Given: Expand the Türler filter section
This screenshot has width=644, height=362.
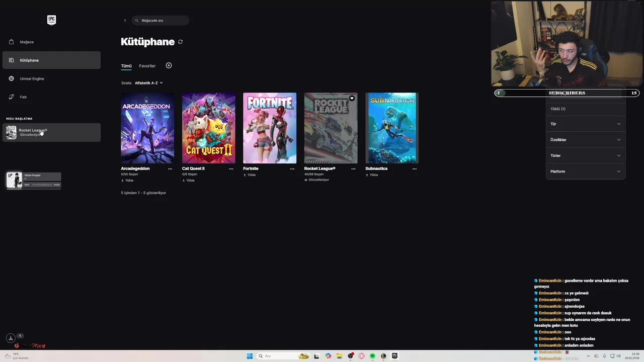Looking at the screenshot, I should point(586,155).
